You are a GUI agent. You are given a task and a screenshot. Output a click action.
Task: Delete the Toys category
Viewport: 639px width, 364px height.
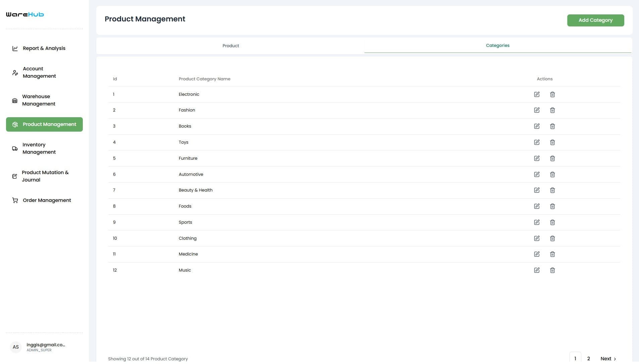point(552,142)
